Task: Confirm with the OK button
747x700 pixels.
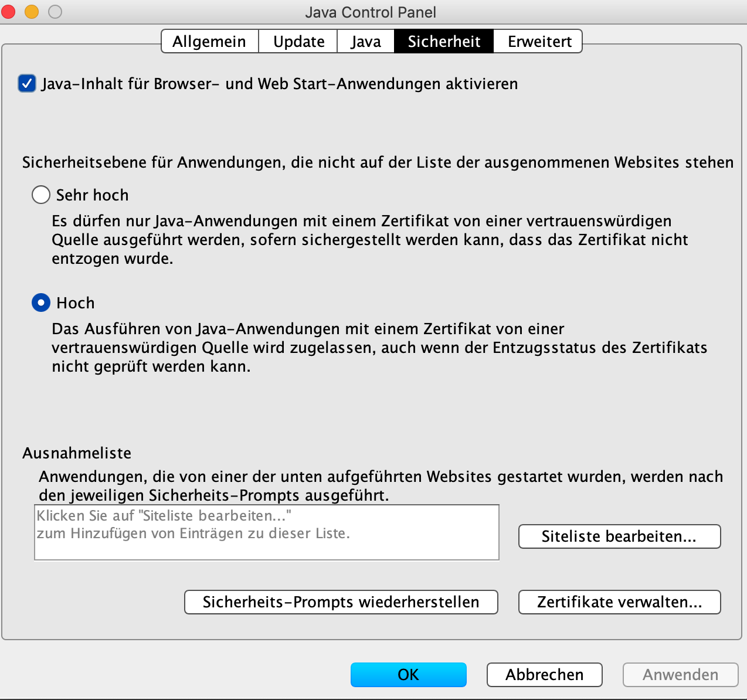Action: (x=409, y=675)
